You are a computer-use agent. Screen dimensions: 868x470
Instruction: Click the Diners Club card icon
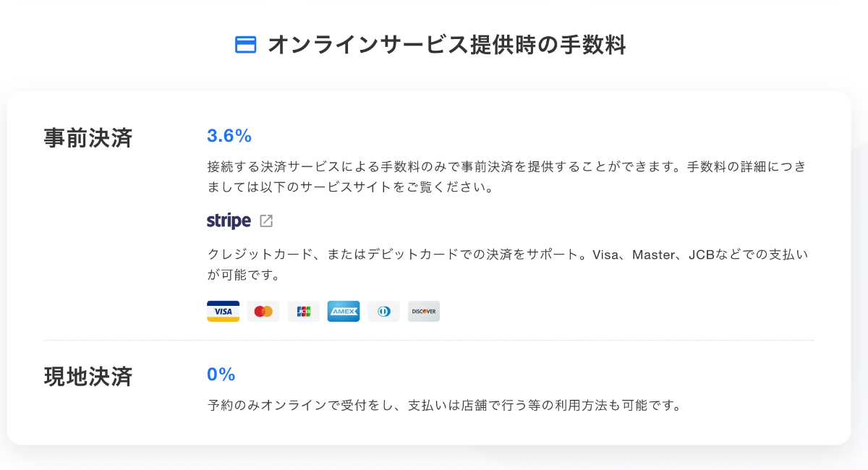(383, 311)
